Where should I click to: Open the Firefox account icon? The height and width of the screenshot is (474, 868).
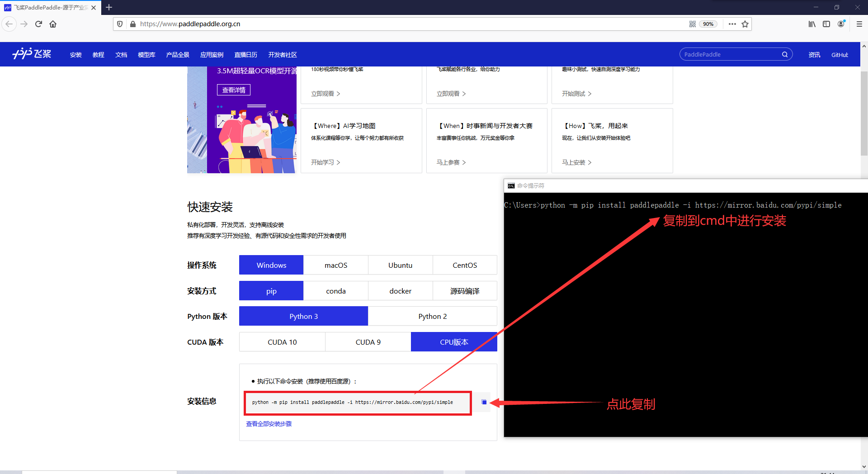tap(841, 24)
